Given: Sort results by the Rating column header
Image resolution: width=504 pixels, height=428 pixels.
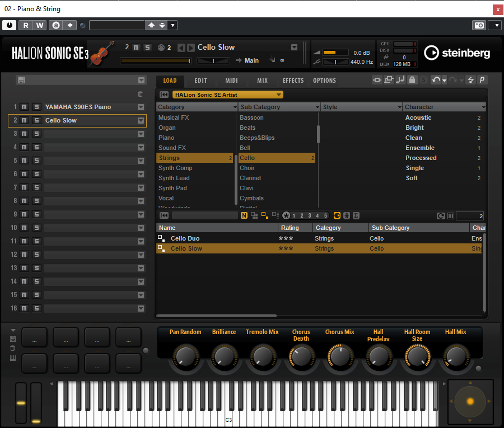Looking at the screenshot, I should (295, 228).
